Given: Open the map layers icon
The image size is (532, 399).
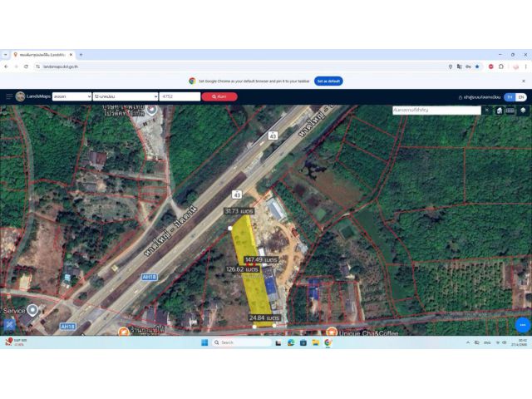Looking at the screenshot, I should pos(523,111).
